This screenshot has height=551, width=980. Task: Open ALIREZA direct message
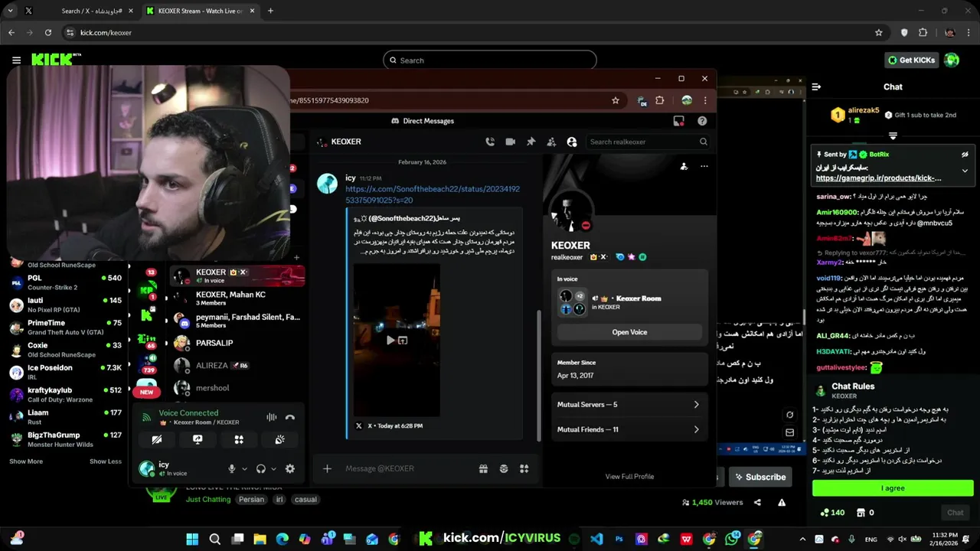(x=237, y=366)
